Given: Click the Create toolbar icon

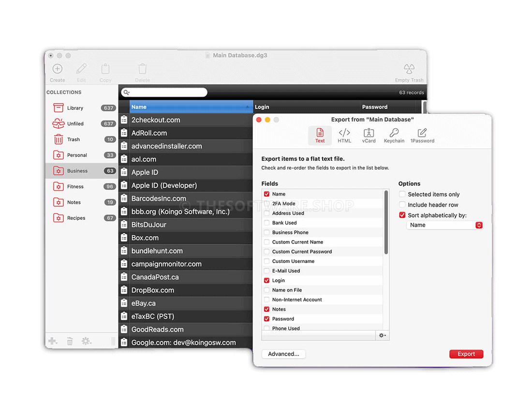Looking at the screenshot, I should [58, 69].
